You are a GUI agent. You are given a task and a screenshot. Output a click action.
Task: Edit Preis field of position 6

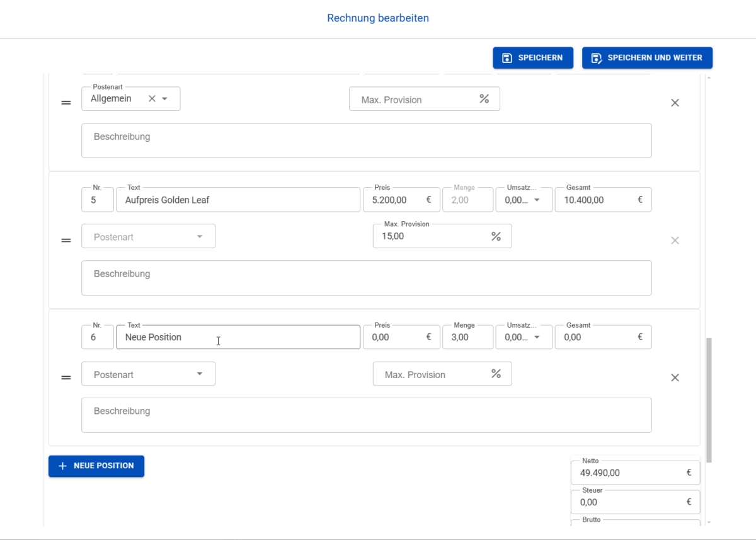point(397,337)
